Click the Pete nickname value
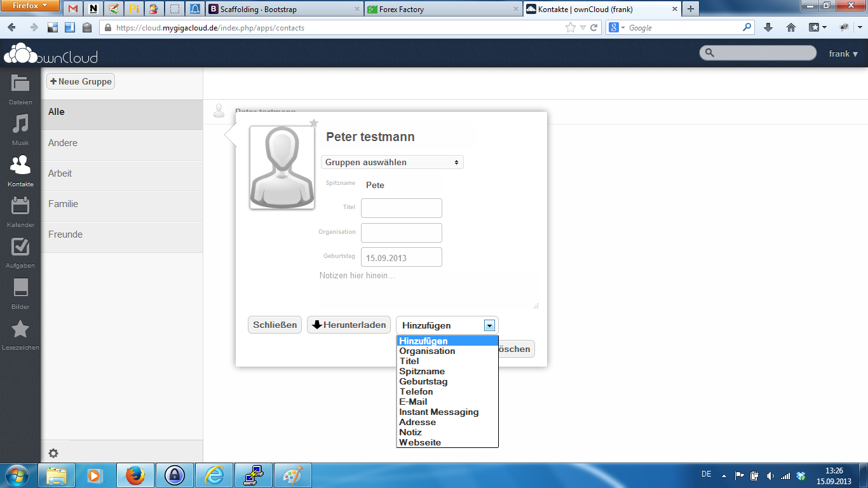The width and height of the screenshot is (868, 488). [x=375, y=185]
